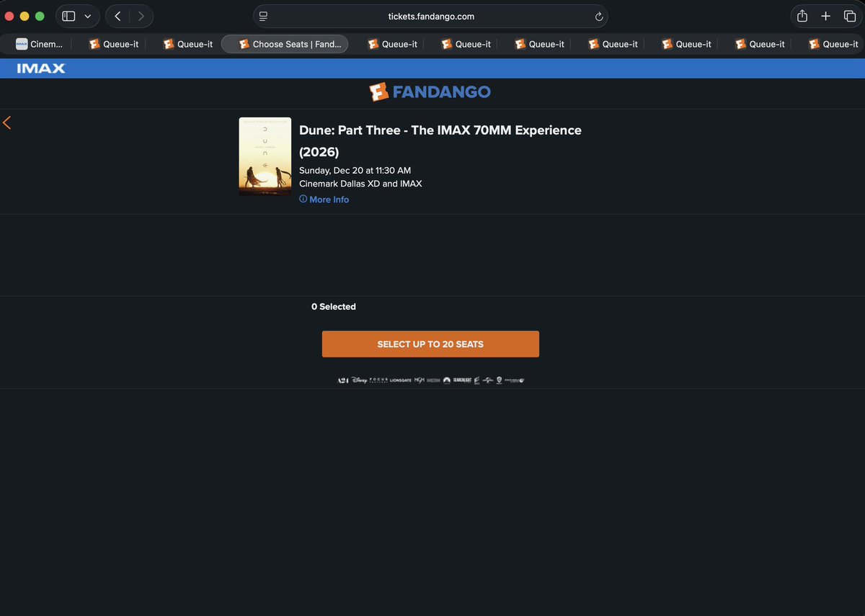Open the More Info link
This screenshot has width=865, height=616.
pos(329,200)
